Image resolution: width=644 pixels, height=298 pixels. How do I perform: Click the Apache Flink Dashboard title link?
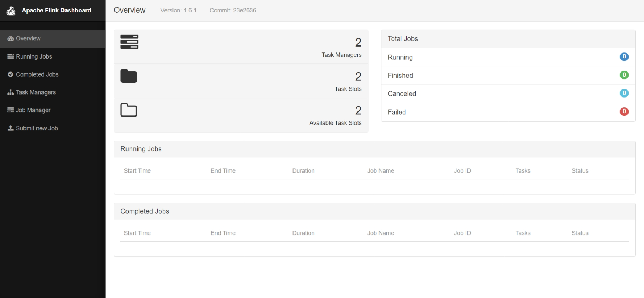click(56, 11)
